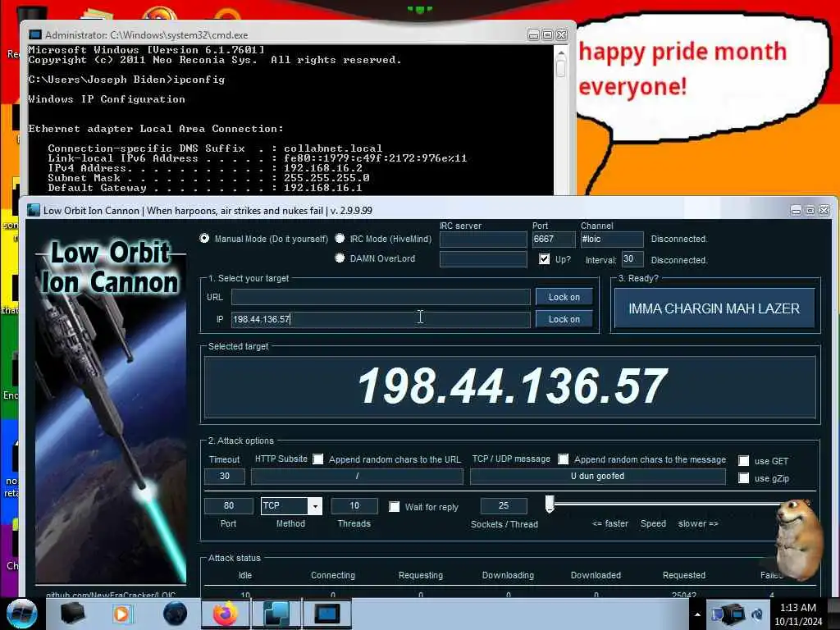Enable Append random chars to the message
The image size is (840, 630).
click(x=564, y=459)
